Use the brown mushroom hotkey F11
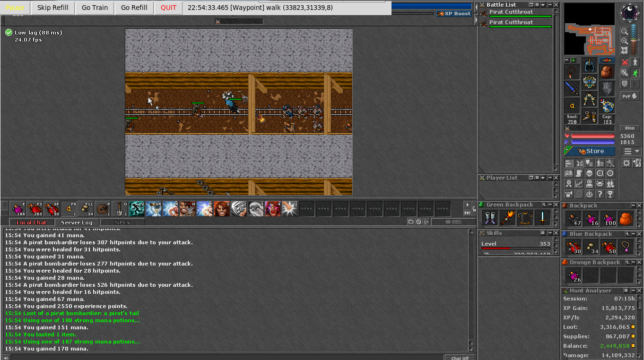 (x=86, y=208)
